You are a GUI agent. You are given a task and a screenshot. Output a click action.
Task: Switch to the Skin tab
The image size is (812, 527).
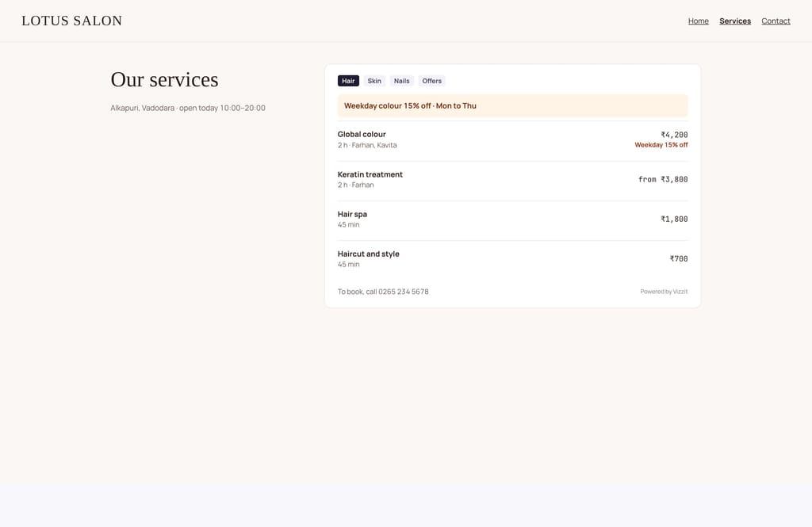click(374, 81)
